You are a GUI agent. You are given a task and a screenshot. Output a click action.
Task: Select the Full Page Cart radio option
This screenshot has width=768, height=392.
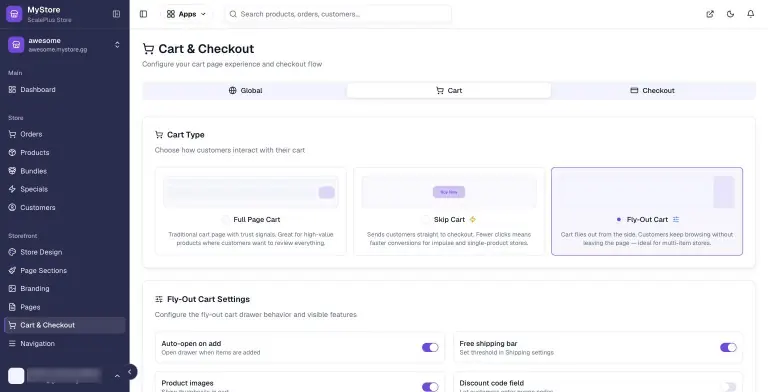pyautogui.click(x=225, y=220)
